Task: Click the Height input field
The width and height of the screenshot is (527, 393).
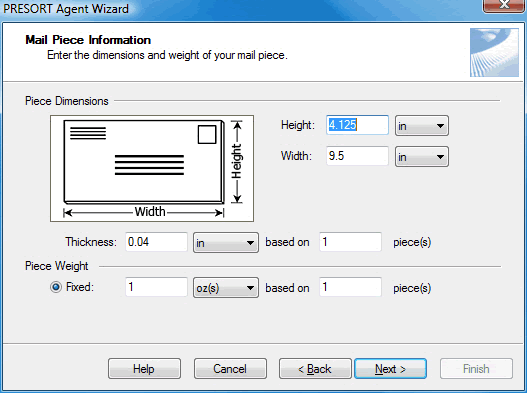Action: pyautogui.click(x=357, y=125)
